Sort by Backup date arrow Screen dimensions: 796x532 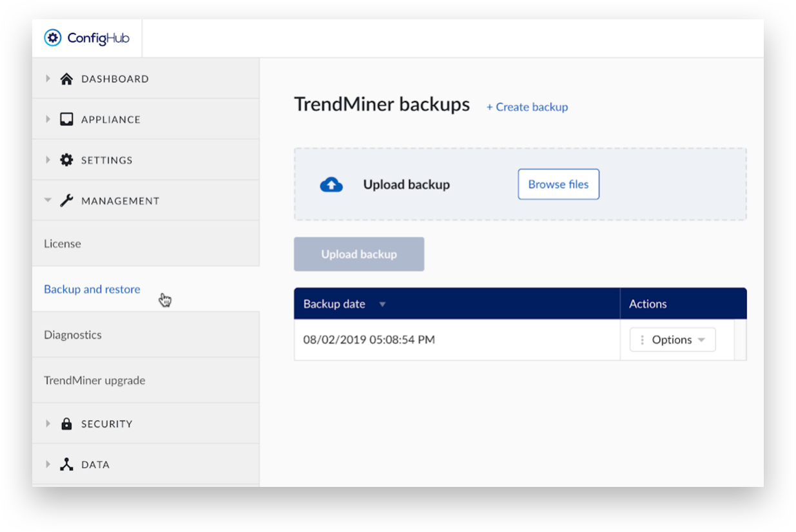pos(382,304)
